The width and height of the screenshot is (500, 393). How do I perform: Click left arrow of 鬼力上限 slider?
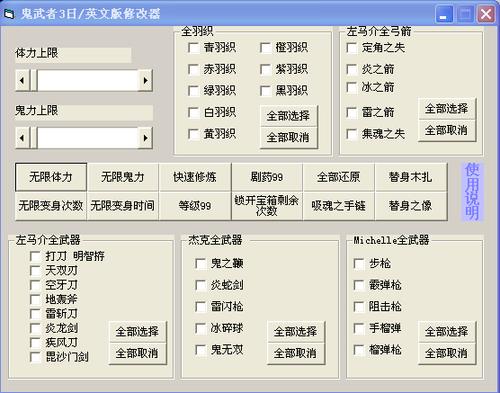click(x=22, y=138)
